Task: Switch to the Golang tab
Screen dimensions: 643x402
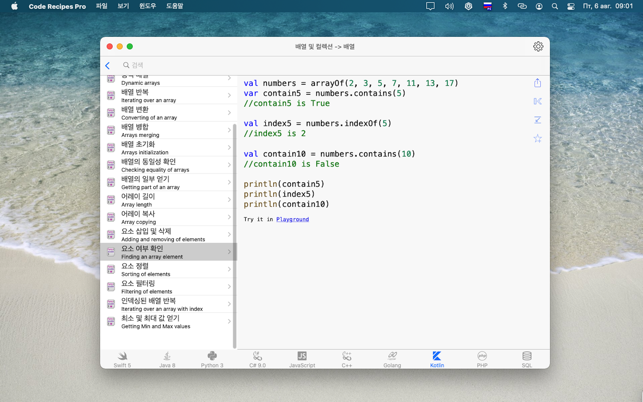Action: pos(392,359)
